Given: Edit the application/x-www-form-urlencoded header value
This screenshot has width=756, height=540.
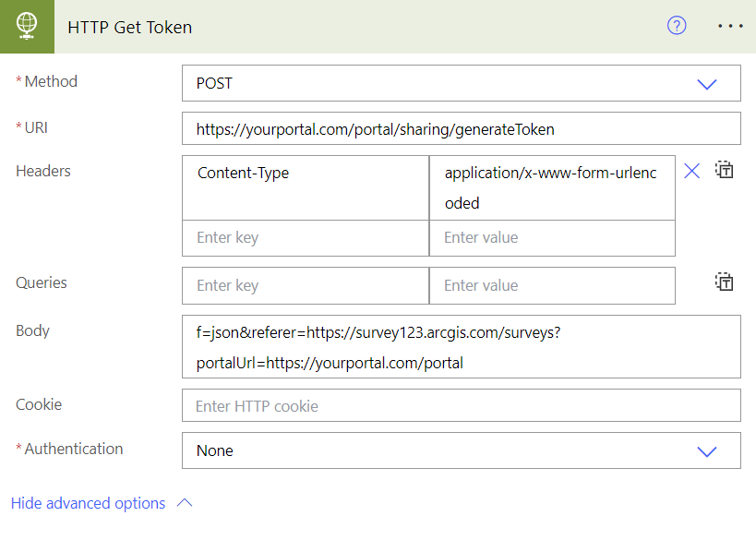Looking at the screenshot, I should tap(552, 187).
